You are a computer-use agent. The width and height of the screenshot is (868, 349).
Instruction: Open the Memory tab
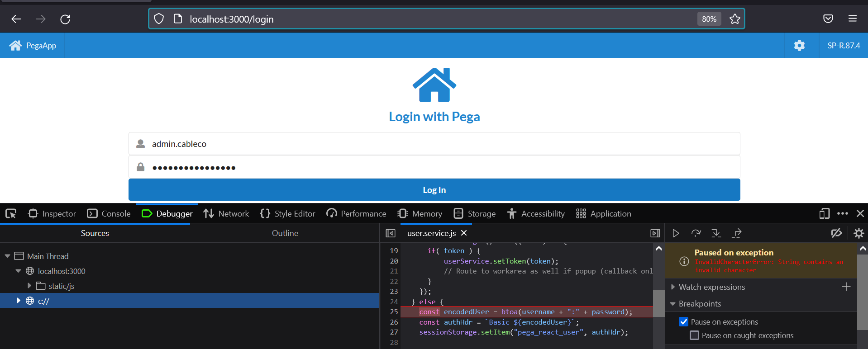(x=420, y=213)
